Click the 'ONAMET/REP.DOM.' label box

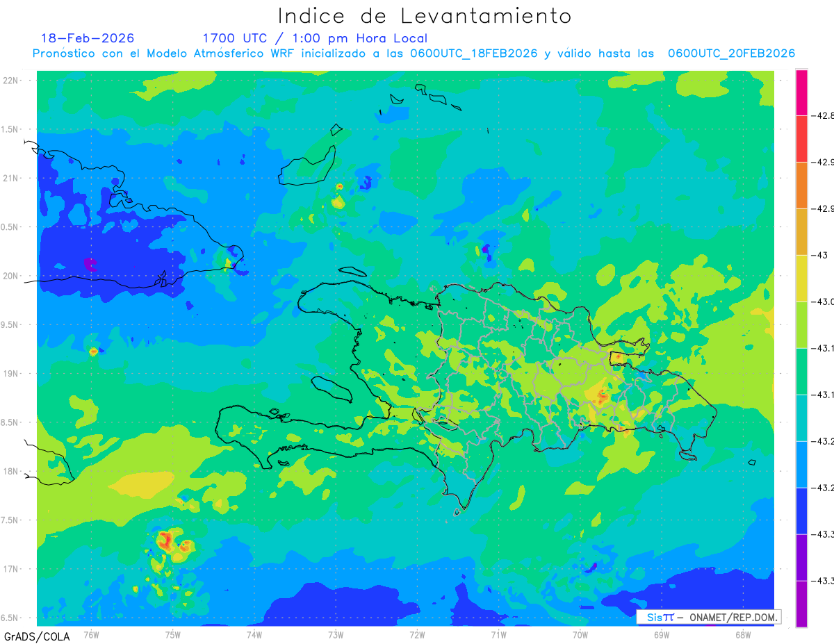coord(709,617)
